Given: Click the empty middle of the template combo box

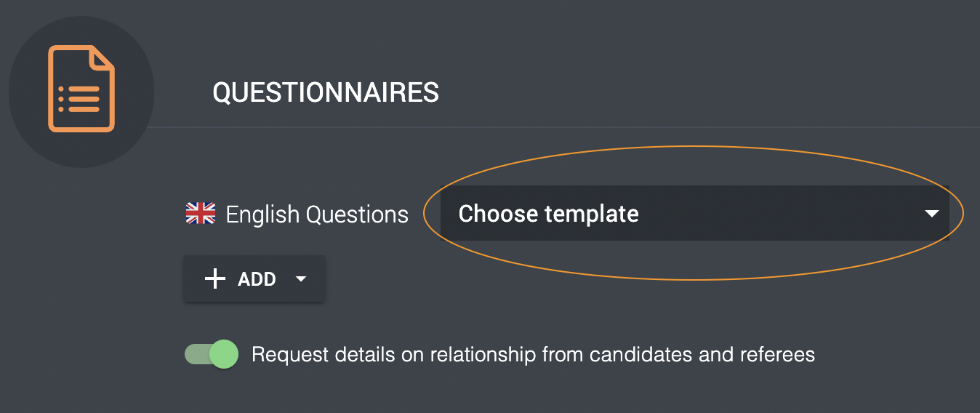Looking at the screenshot, I should tap(778, 213).
